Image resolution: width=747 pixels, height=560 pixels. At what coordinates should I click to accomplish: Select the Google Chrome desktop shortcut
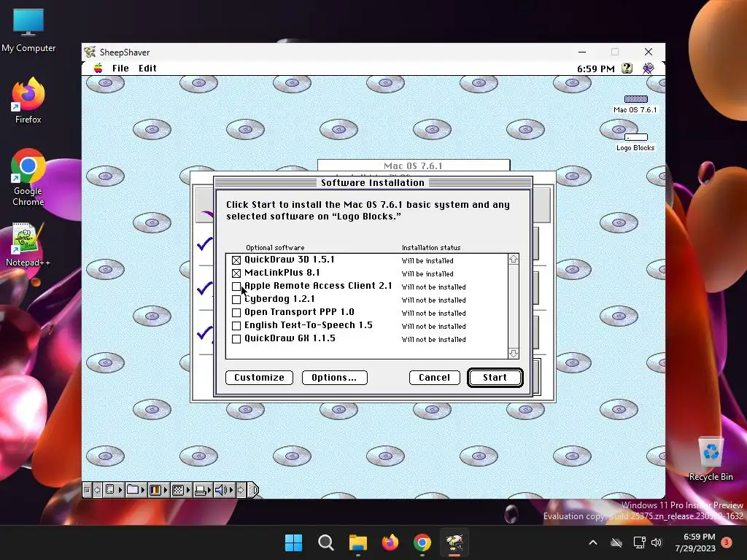pos(28,177)
